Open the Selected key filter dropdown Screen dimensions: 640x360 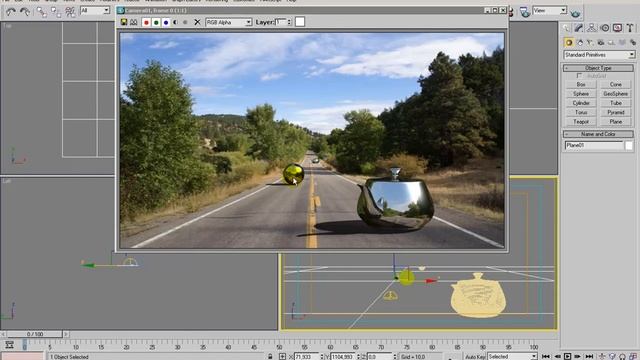point(513,357)
